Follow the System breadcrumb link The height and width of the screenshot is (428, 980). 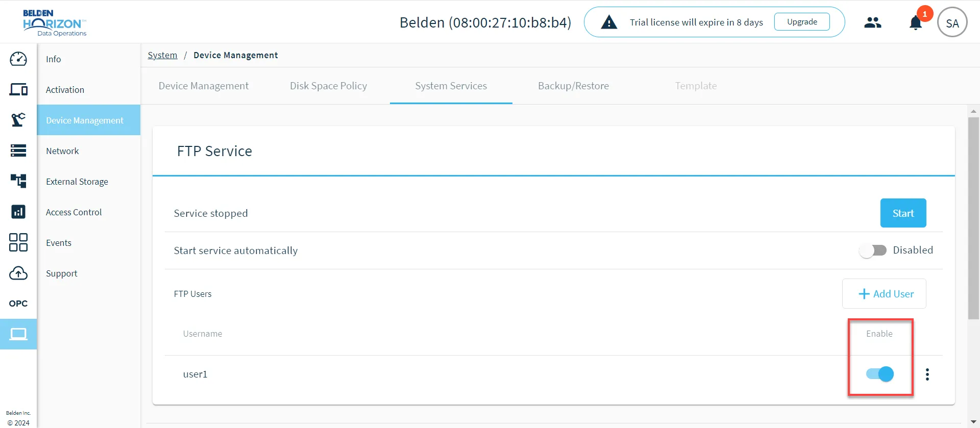(162, 55)
